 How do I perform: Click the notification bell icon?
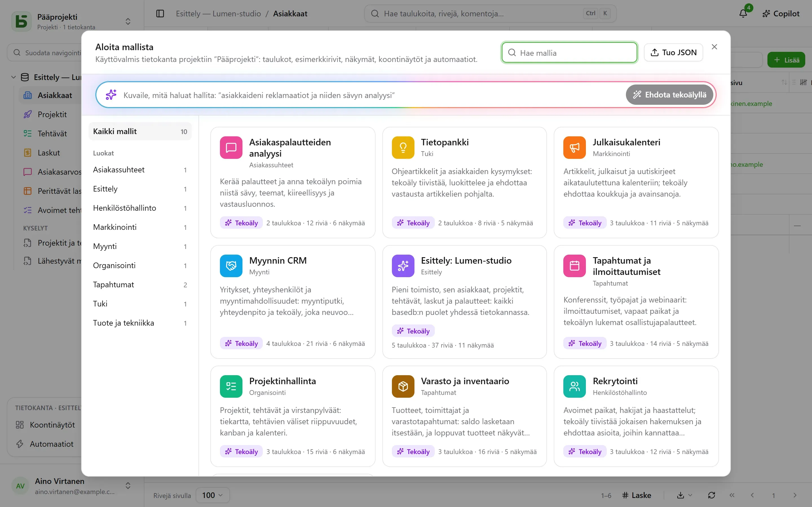pos(743,14)
